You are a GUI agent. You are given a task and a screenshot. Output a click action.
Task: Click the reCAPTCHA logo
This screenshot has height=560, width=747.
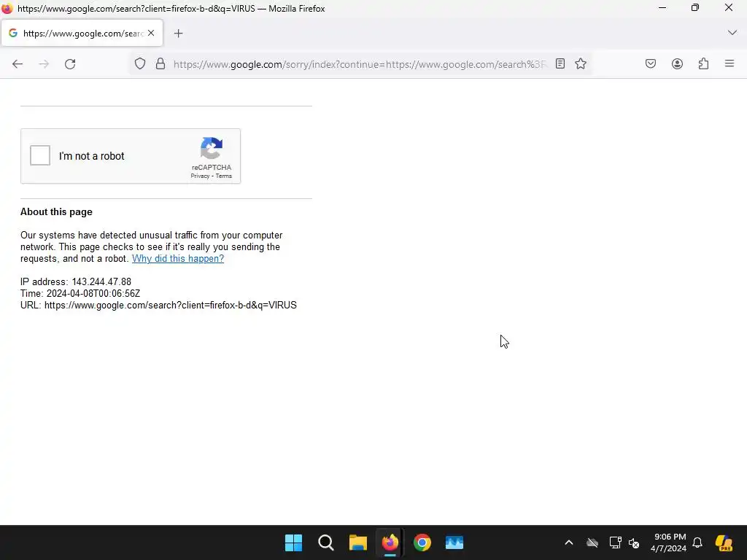click(212, 148)
